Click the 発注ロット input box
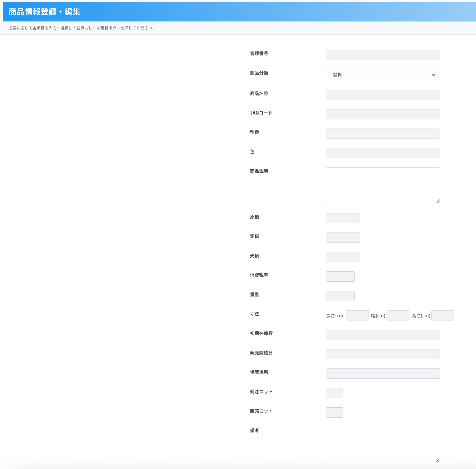476x469 pixels. tap(334, 393)
